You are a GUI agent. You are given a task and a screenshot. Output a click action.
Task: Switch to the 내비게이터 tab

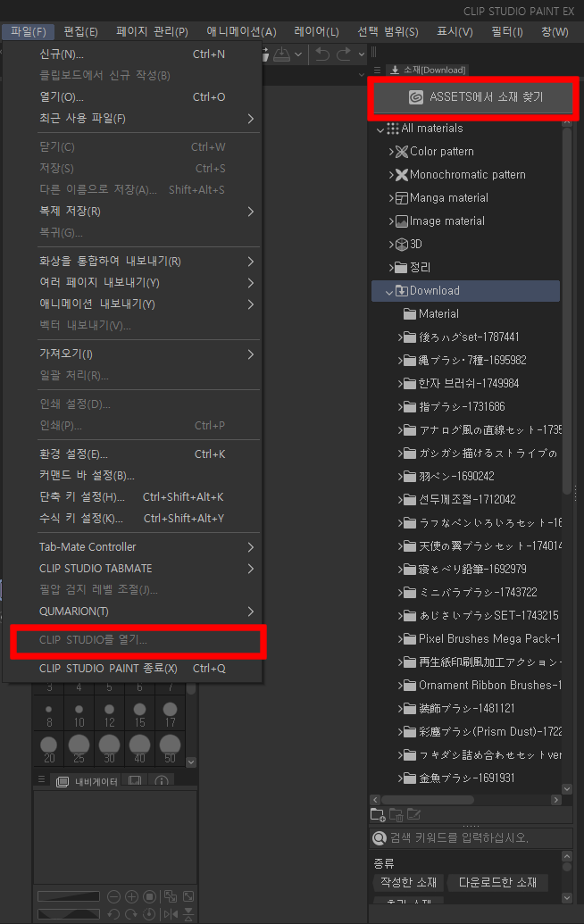pos(88,781)
